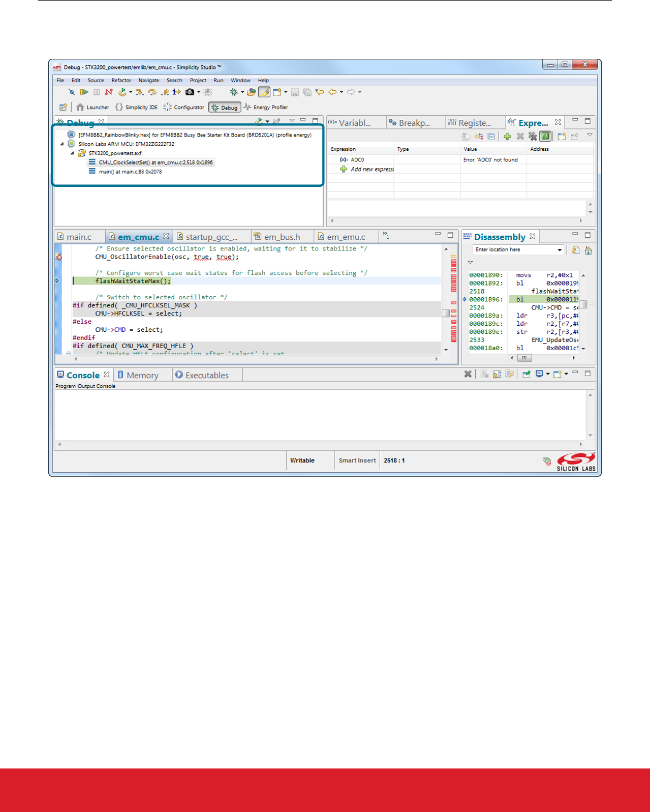Select the EFM8BB2_RainbowBlinky.hex session entry

pos(190,135)
